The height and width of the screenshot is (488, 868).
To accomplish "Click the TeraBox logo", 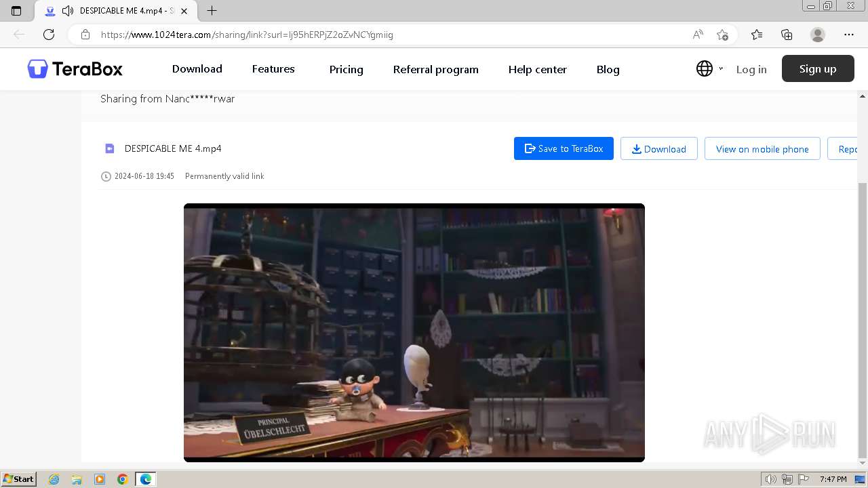I will (75, 69).
